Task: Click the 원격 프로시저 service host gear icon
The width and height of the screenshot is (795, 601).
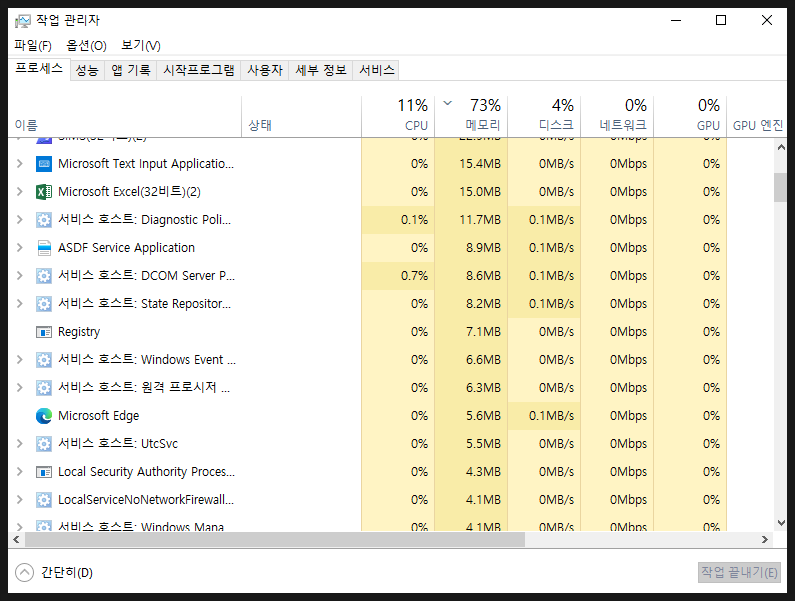Action: 44,388
